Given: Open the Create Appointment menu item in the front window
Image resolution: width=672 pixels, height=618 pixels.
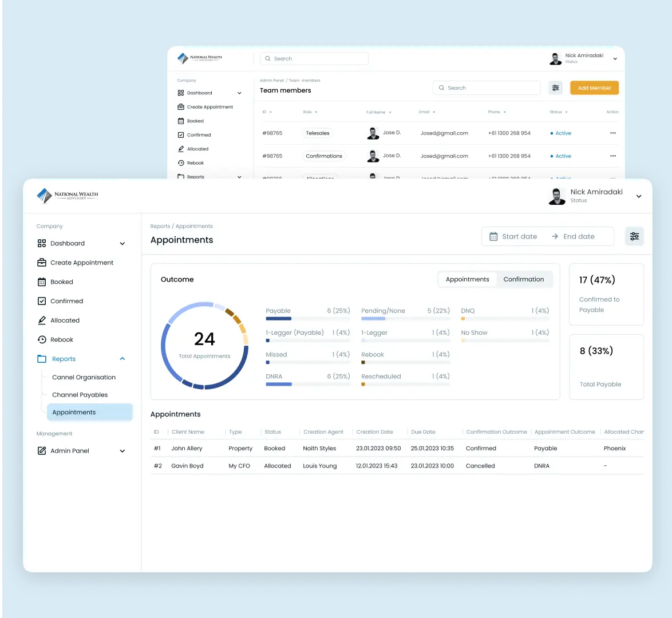Looking at the screenshot, I should point(76,263).
